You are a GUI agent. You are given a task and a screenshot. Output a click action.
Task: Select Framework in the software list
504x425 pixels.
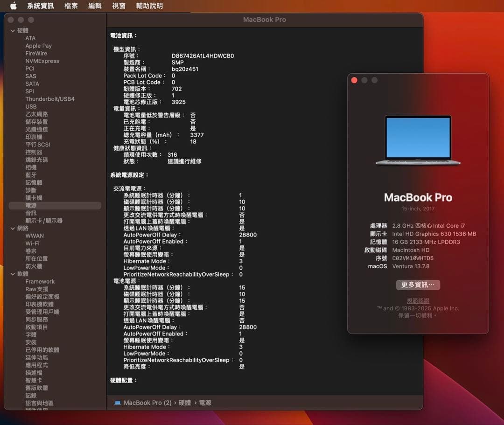pyautogui.click(x=40, y=281)
